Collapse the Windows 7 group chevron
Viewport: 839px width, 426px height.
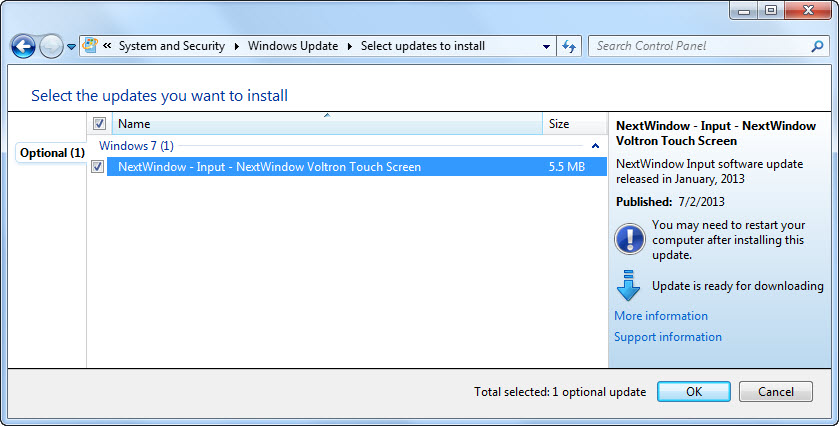point(595,146)
